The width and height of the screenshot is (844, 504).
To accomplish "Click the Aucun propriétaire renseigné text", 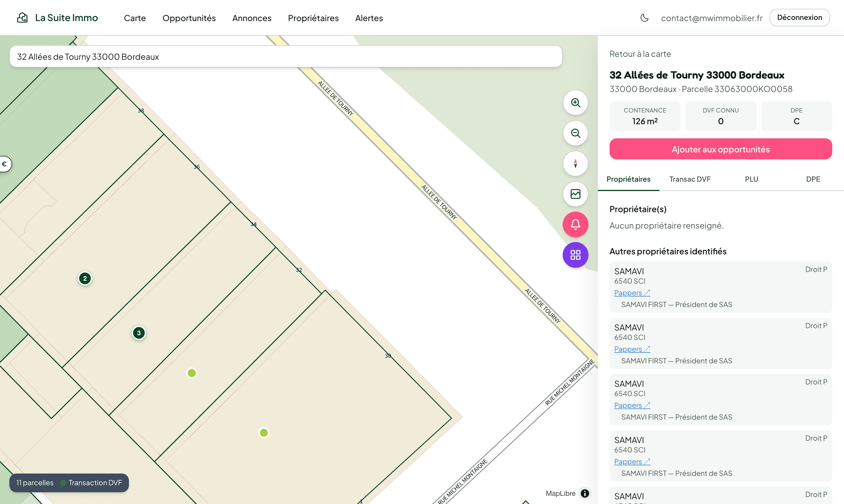I will coord(666,226).
